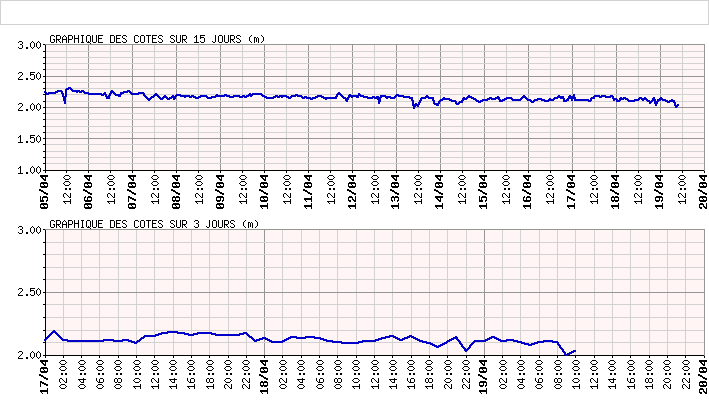709x400 pixels.
Task: Click the first 02:00 label after 17/04, 3-day chart
Action: pyautogui.click(x=63, y=374)
